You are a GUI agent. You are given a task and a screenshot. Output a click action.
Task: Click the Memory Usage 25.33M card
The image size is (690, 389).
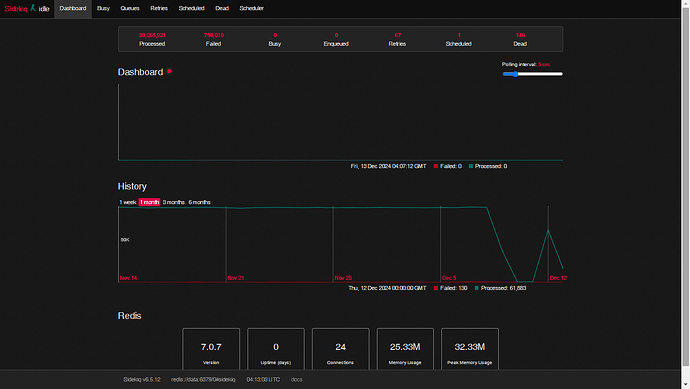[405, 349]
